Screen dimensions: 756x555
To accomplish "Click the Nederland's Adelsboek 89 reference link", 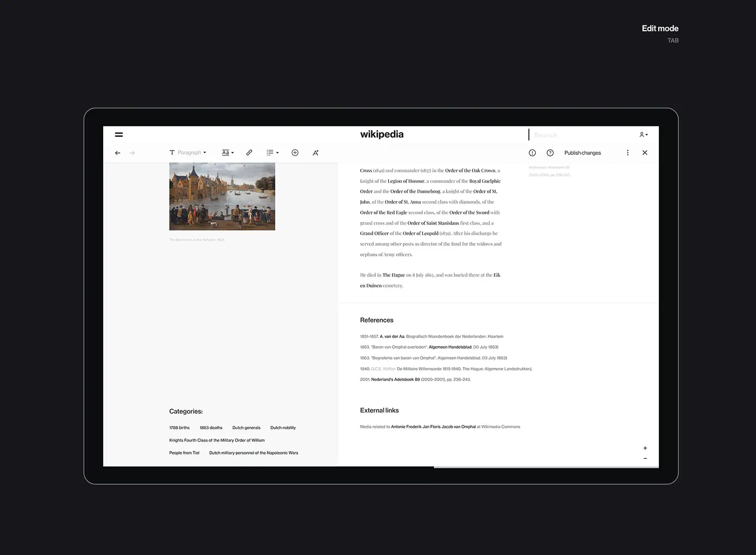I will [x=395, y=380].
